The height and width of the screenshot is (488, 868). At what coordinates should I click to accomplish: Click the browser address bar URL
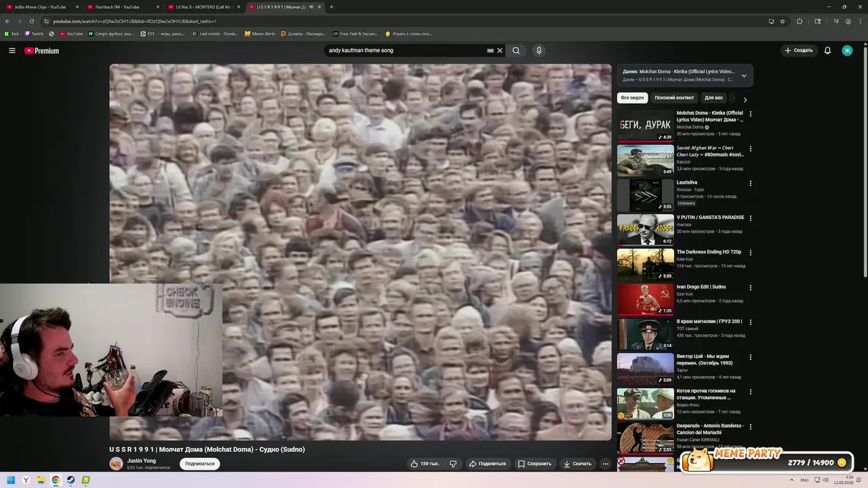click(x=135, y=21)
